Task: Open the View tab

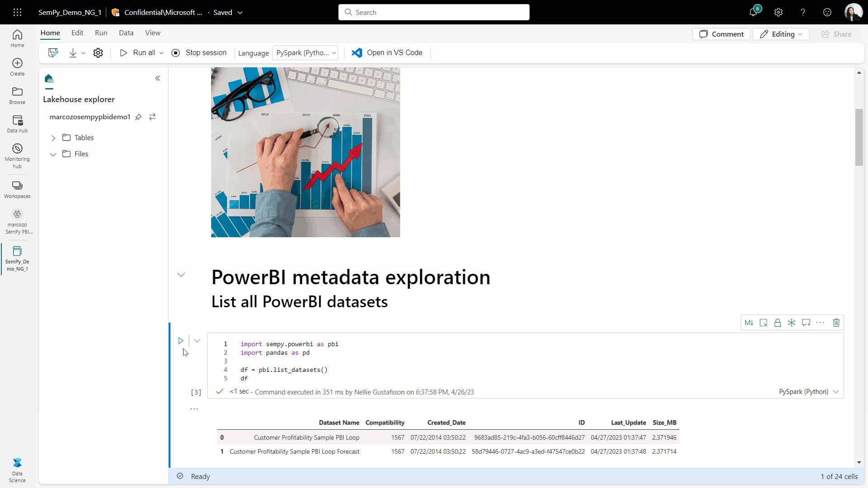Action: [153, 33]
